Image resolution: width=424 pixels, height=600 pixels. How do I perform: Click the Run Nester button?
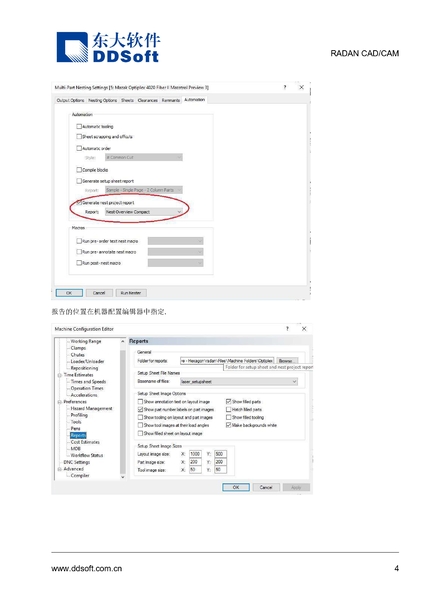click(131, 293)
